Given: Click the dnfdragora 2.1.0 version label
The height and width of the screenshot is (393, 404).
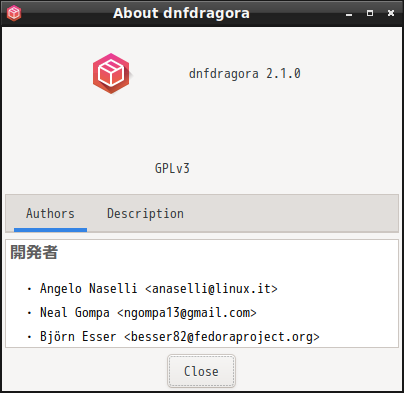Looking at the screenshot, I should click(245, 74).
